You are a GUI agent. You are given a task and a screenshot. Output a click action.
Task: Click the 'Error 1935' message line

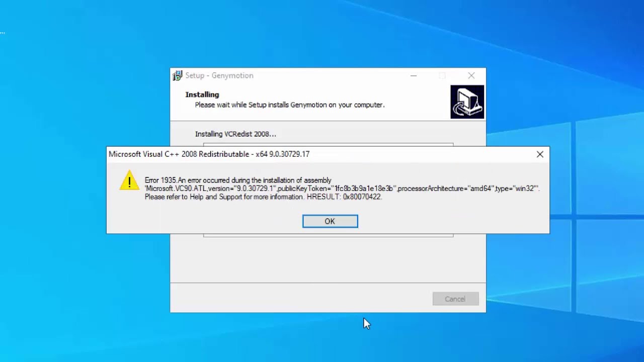click(238, 180)
